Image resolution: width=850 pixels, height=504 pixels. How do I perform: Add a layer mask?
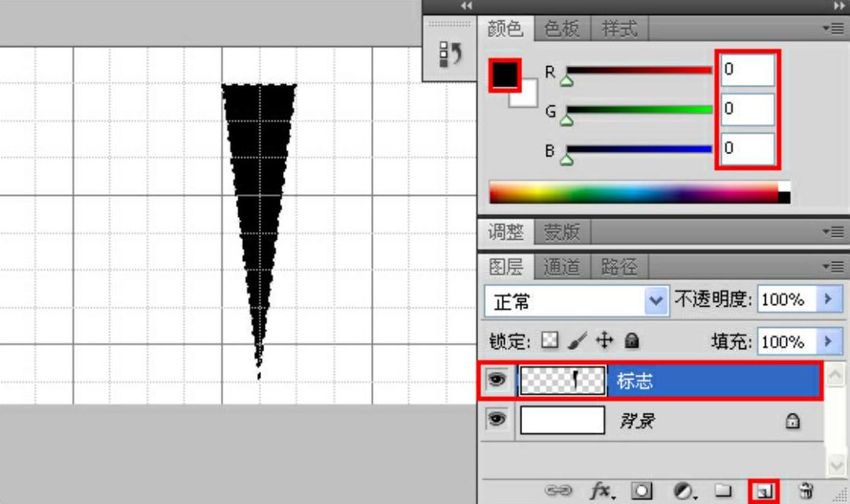click(x=643, y=491)
